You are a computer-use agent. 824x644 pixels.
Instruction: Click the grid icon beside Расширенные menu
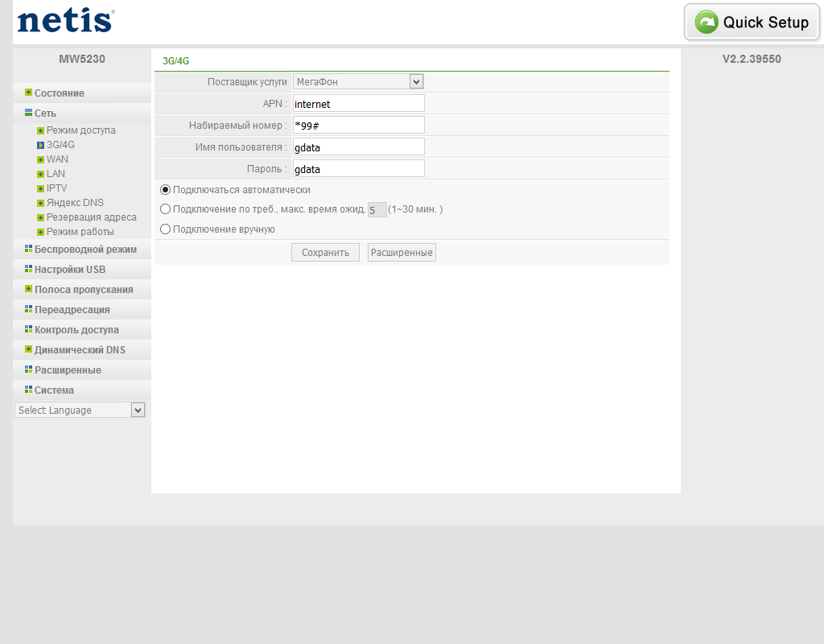click(28, 369)
